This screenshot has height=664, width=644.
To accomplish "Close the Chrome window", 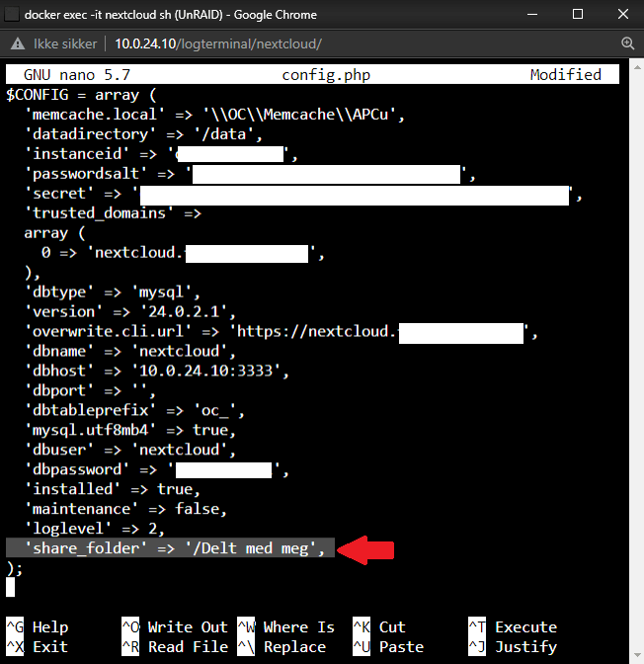I will 623,15.
